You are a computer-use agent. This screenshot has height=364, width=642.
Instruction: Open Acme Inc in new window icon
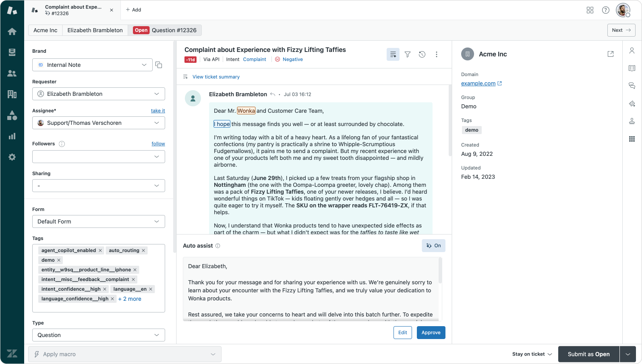(611, 54)
